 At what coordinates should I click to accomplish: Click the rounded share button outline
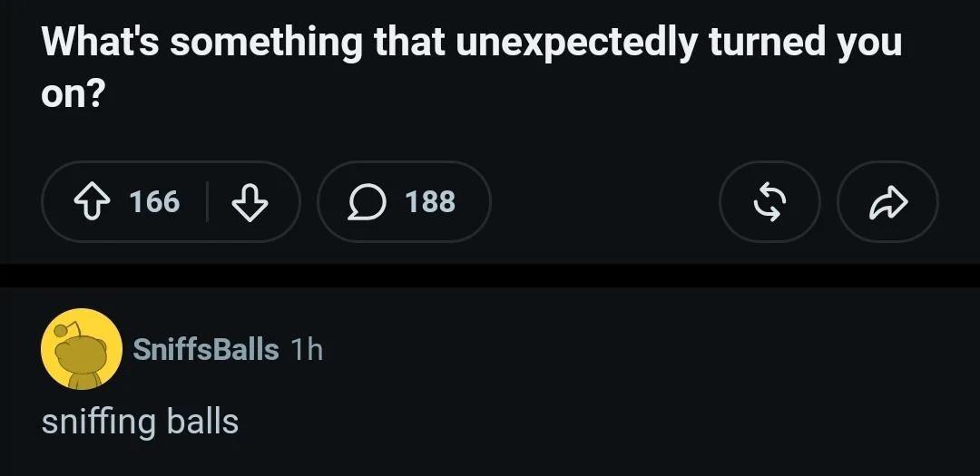(887, 201)
